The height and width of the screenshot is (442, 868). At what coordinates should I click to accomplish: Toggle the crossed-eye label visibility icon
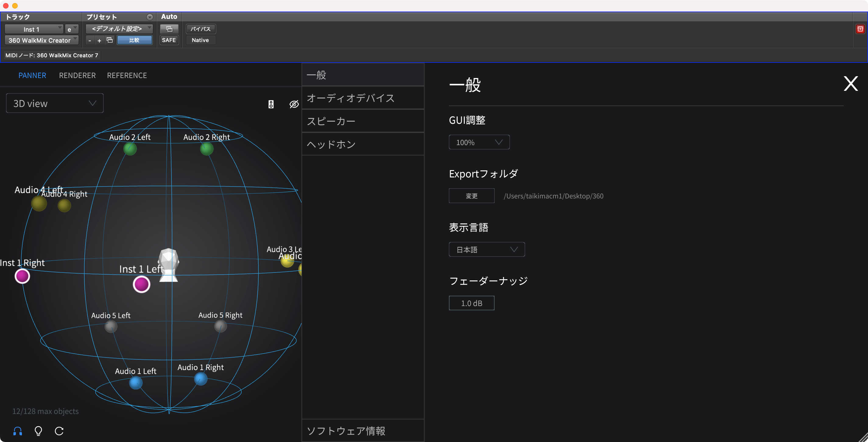click(294, 104)
